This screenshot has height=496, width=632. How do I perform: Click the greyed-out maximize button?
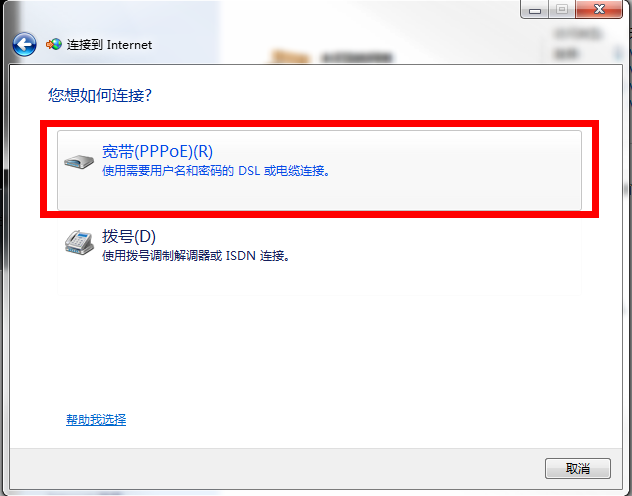pyautogui.click(x=562, y=9)
